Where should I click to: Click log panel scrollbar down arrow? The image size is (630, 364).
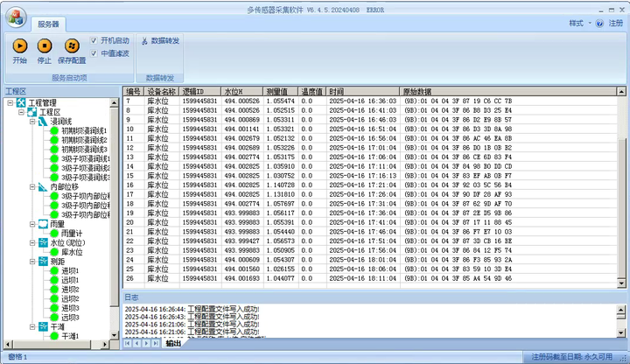point(621,333)
